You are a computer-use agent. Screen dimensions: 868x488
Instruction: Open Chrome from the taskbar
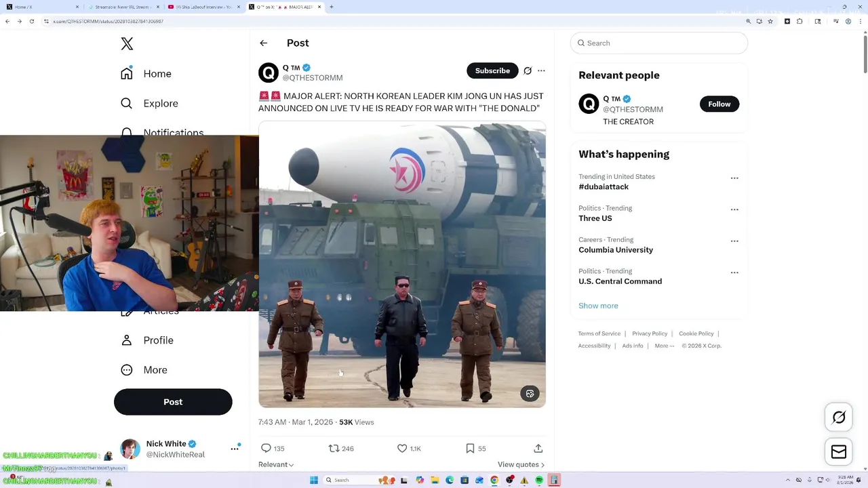[x=494, y=481]
